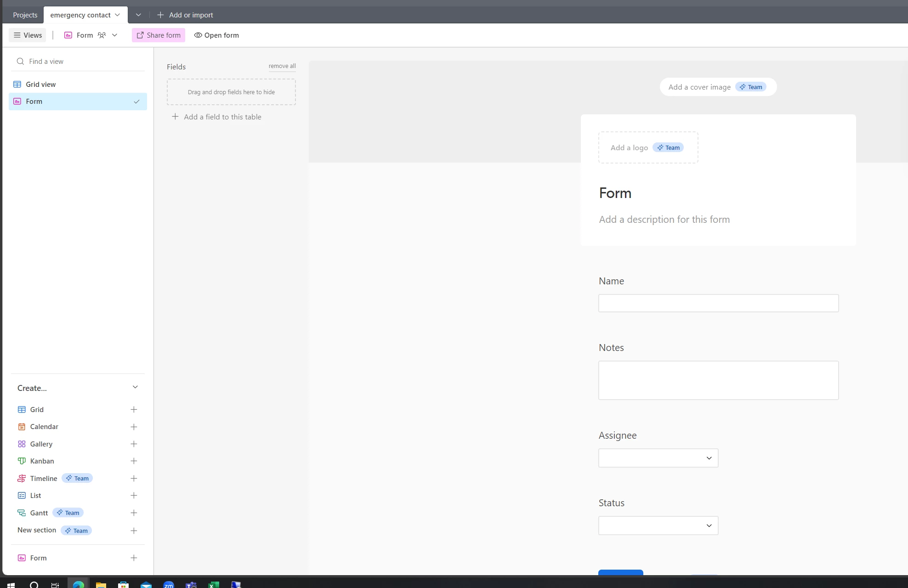Screen dimensions: 908x588
Task: Click the Status field label
Action: (611, 503)
